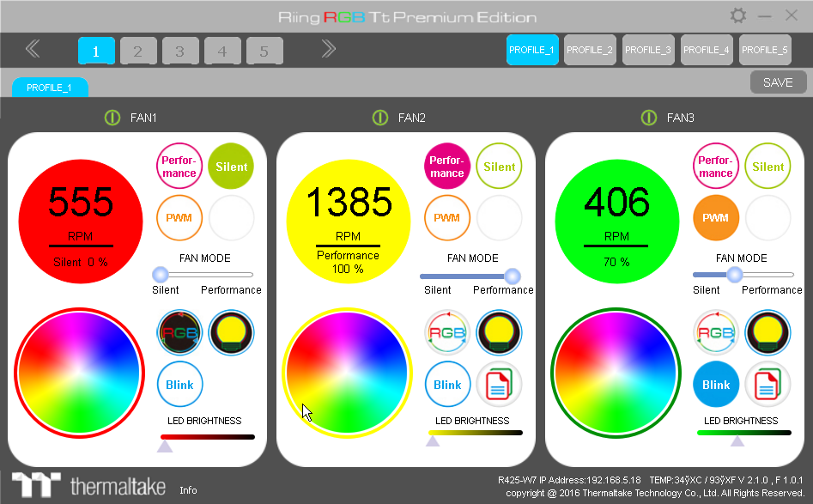Viewport: 813px width, 504px height.
Task: Click the FAN1 label text
Action: (x=143, y=118)
